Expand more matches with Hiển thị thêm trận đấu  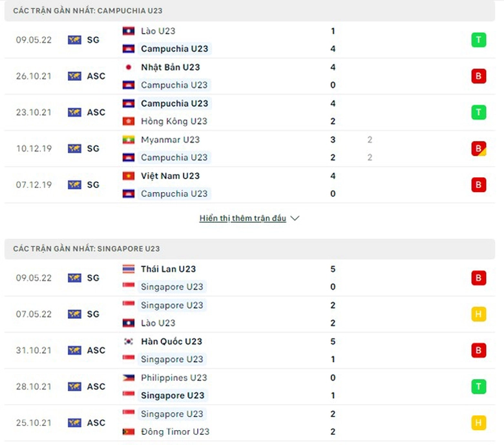tap(243, 219)
